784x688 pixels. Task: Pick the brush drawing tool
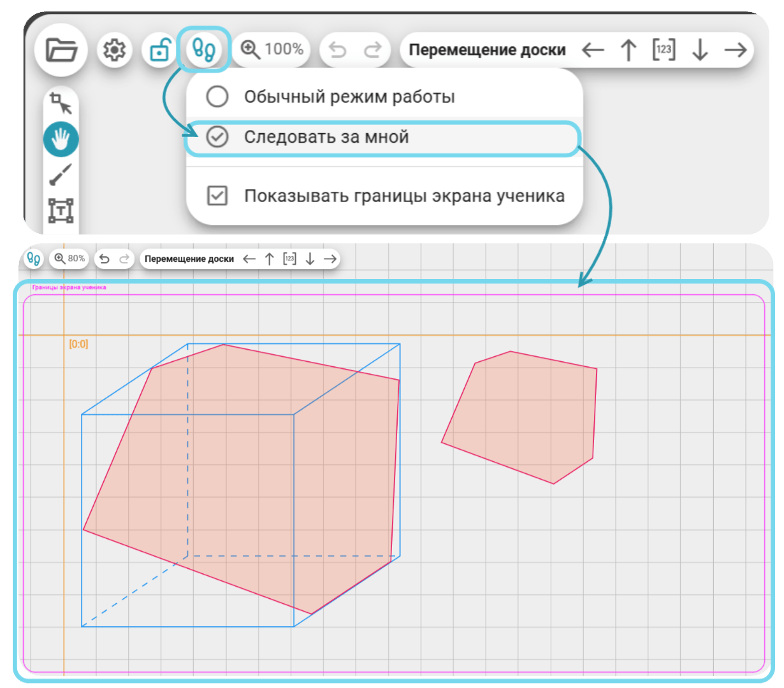(x=61, y=175)
